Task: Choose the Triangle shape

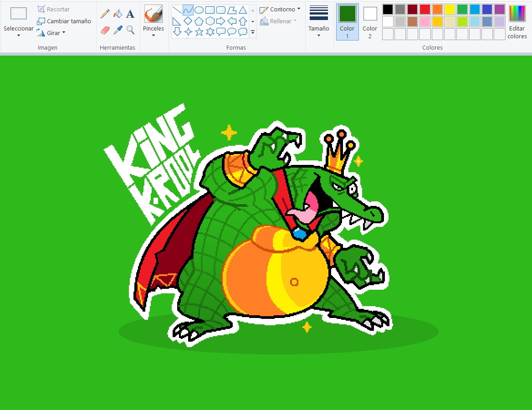Action: point(243,10)
